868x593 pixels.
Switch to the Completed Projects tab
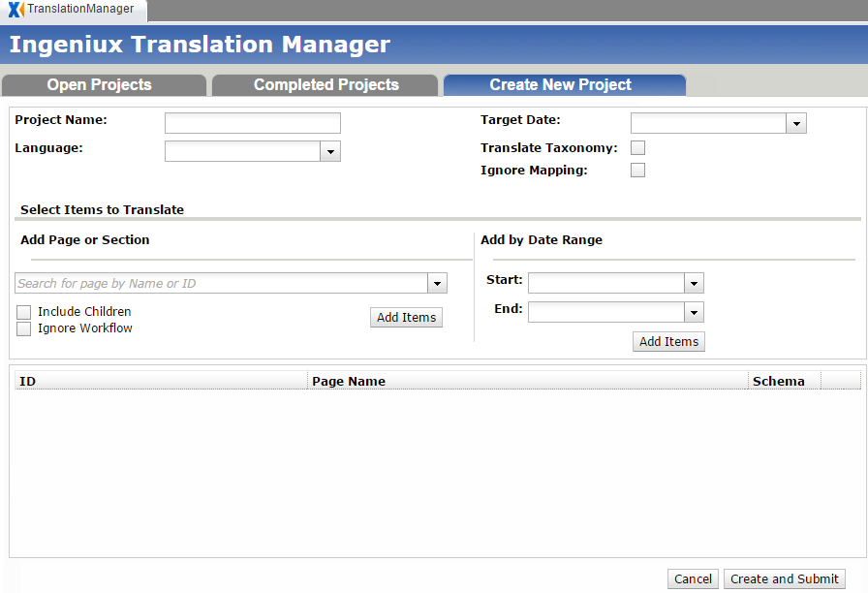[x=325, y=84]
